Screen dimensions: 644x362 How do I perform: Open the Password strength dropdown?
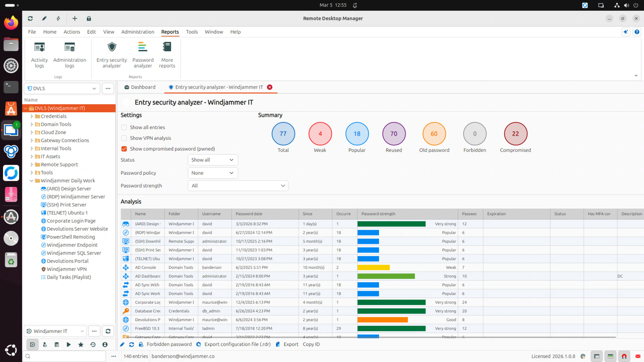coord(237,186)
